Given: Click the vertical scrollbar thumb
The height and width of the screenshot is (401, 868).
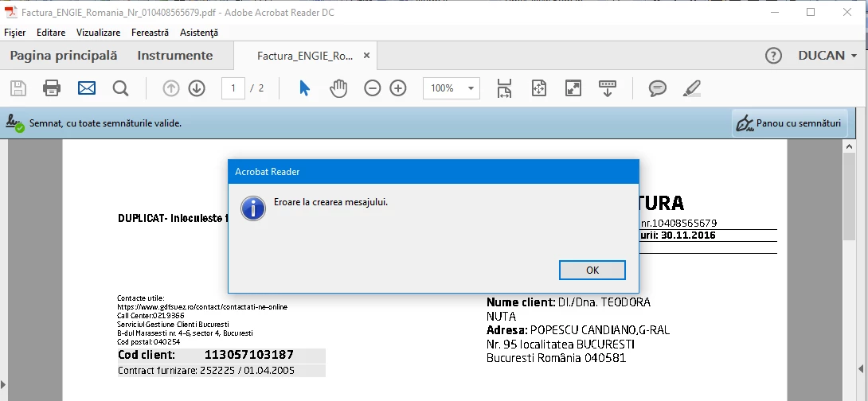Looking at the screenshot, I should pos(849,197).
